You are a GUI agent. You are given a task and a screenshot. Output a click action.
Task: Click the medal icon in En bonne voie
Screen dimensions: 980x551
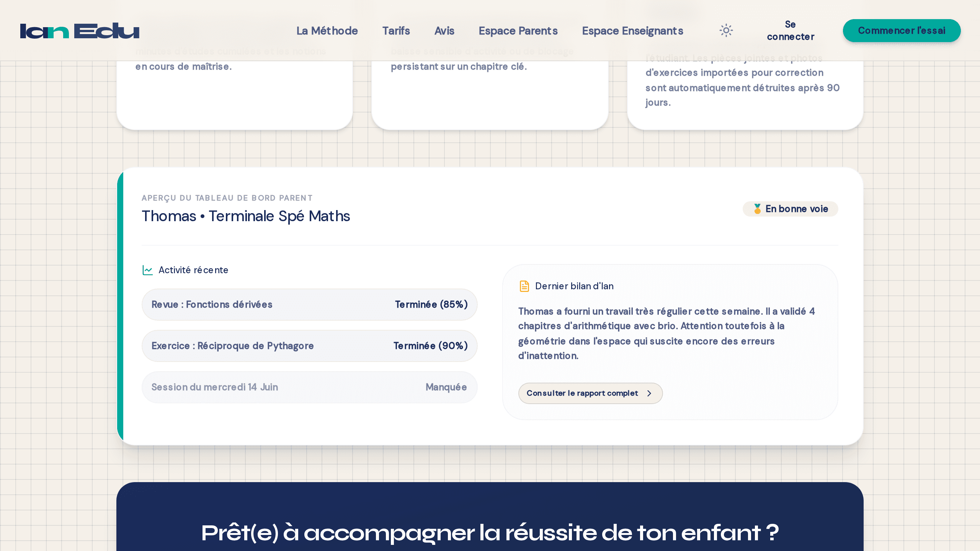pos(757,209)
